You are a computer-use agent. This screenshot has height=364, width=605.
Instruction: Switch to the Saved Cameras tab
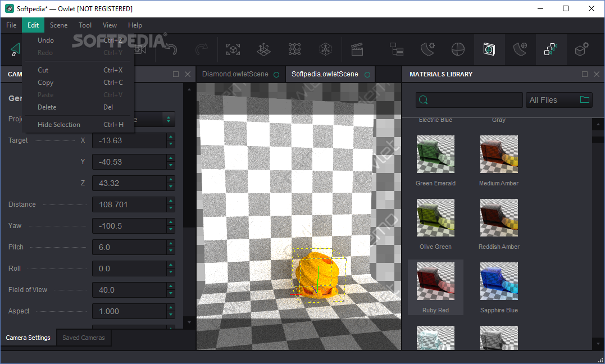pyautogui.click(x=84, y=338)
